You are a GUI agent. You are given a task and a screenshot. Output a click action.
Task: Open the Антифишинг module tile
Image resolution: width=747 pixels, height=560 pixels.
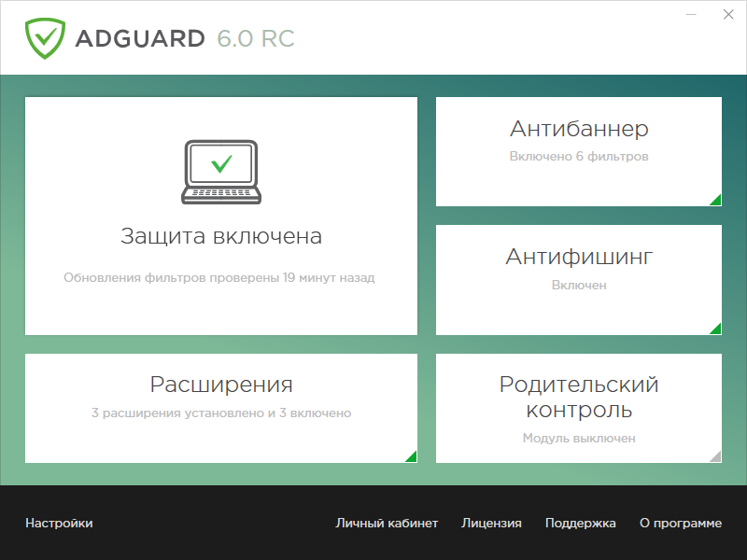579,280
